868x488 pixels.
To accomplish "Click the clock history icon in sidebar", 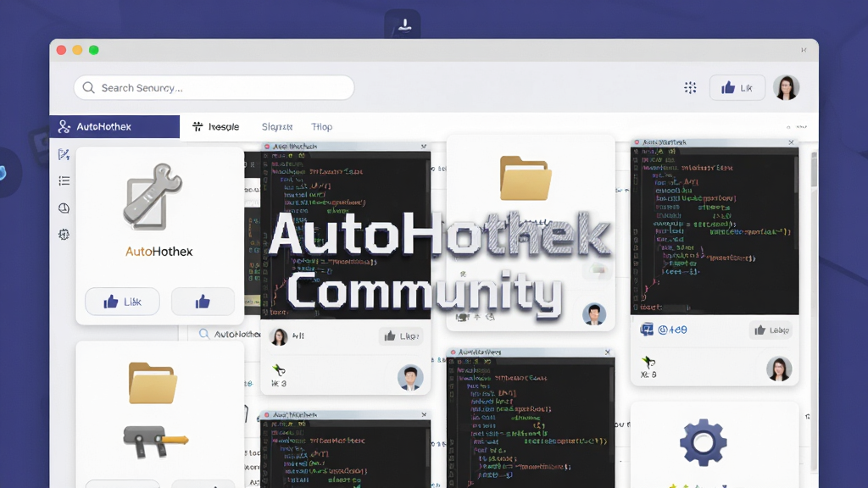I will [64, 208].
